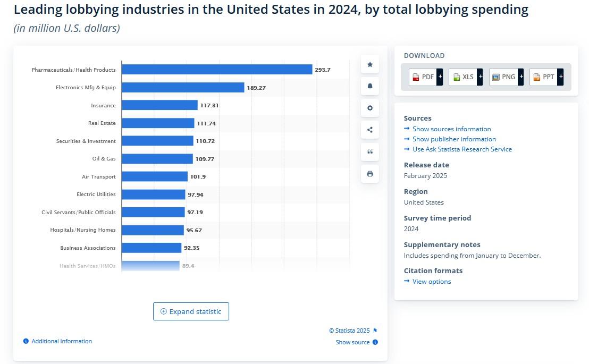The width and height of the screenshot is (589, 364).
Task: Click the Electronics Mfg & Equip bar
Action: pos(183,87)
